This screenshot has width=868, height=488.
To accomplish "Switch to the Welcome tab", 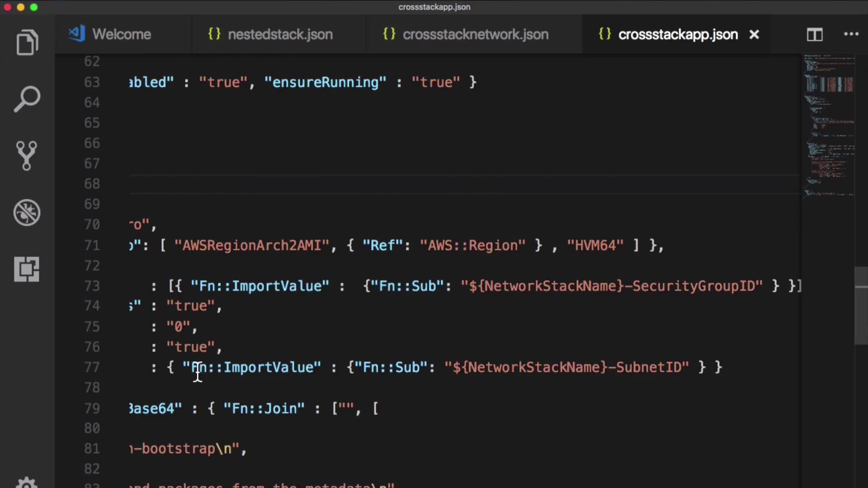I will click(x=121, y=34).
